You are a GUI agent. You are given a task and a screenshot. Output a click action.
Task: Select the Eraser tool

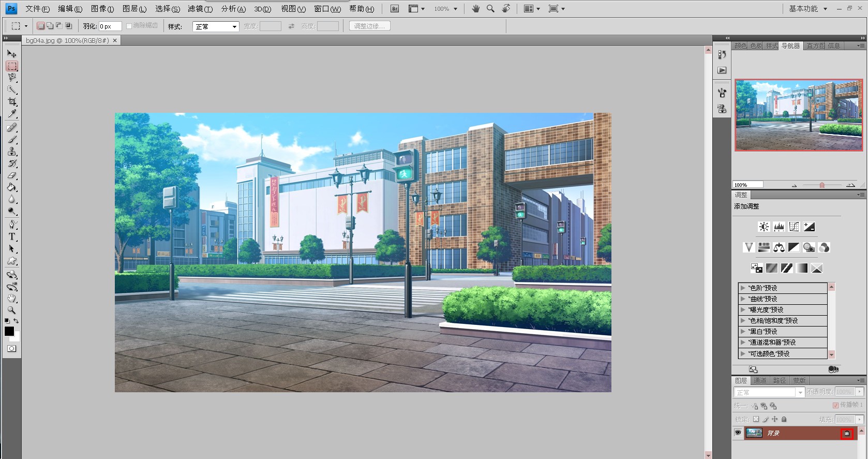pos(11,176)
